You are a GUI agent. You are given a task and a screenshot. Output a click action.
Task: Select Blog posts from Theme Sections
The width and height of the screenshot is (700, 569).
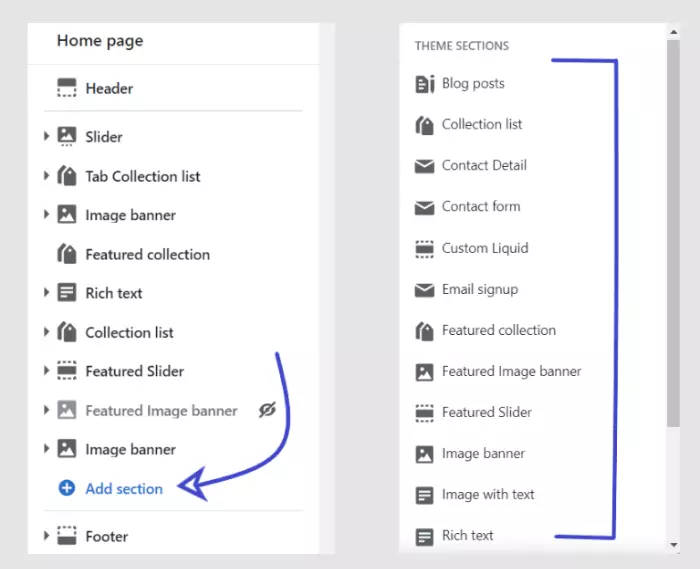click(473, 83)
